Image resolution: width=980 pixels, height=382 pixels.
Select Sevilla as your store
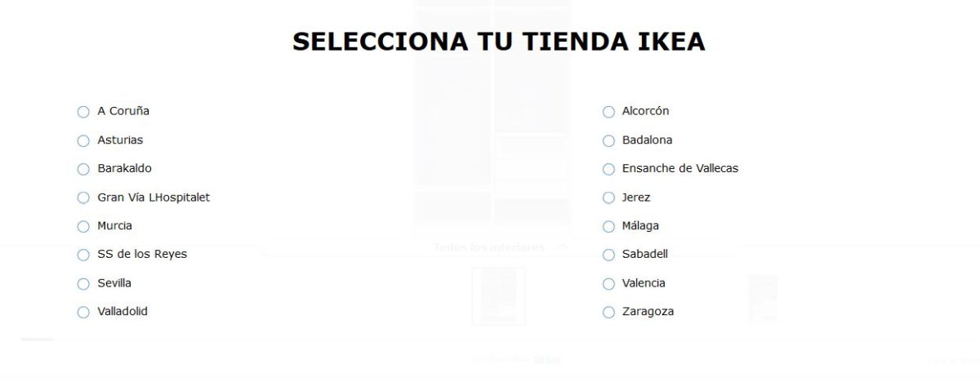click(x=83, y=283)
